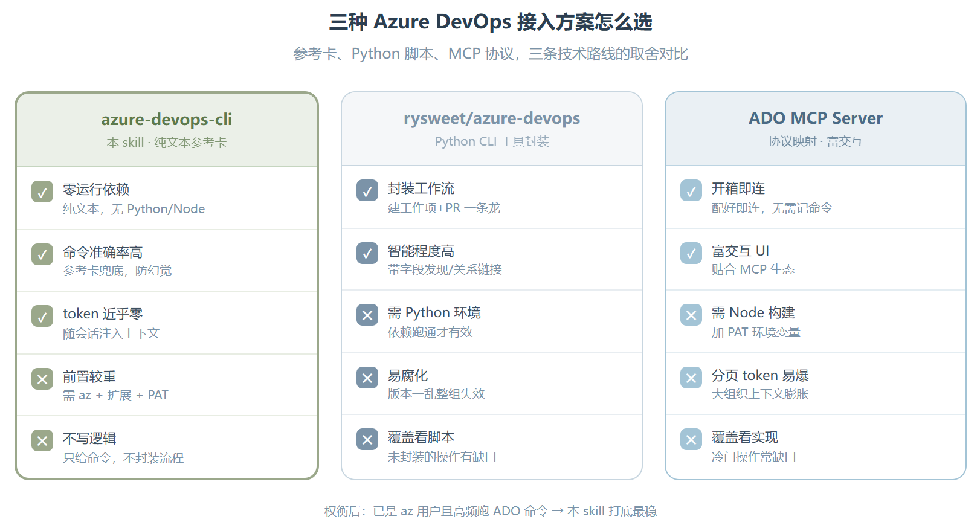This screenshot has height=528, width=980.
Task: Click the text 覆盖看实现
Action: pyautogui.click(x=745, y=437)
